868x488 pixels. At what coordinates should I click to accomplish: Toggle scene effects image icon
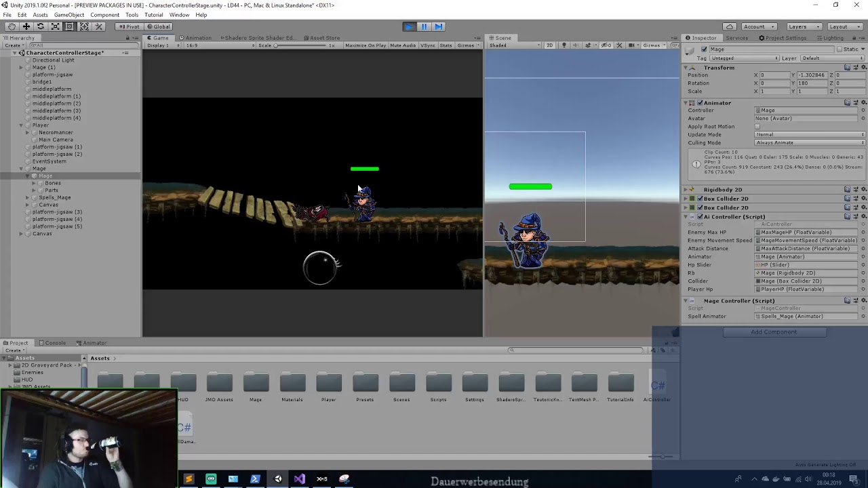click(x=588, y=45)
